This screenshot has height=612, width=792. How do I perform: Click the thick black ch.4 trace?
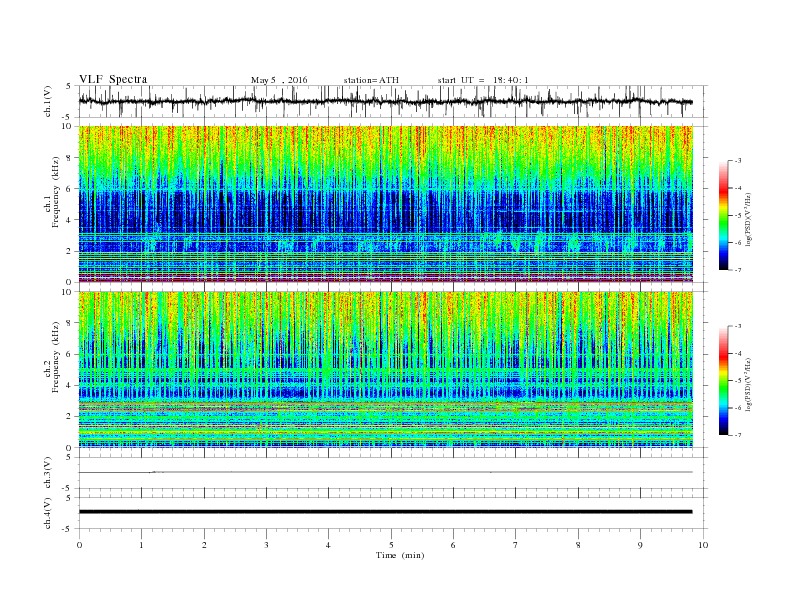(x=385, y=512)
